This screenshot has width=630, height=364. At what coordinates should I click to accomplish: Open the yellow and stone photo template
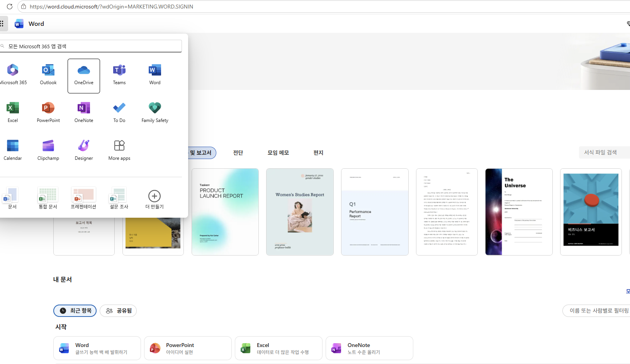tap(153, 236)
